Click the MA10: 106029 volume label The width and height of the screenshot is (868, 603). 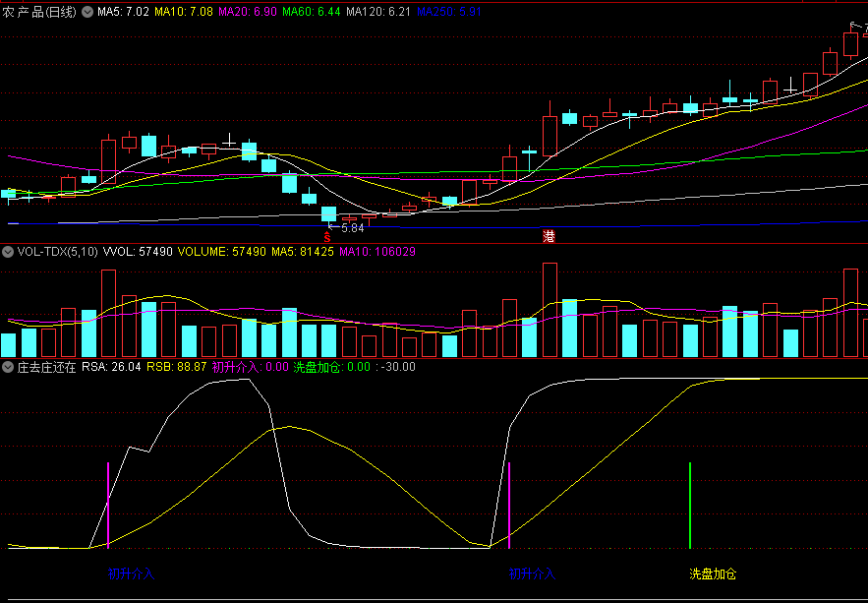coord(377,252)
